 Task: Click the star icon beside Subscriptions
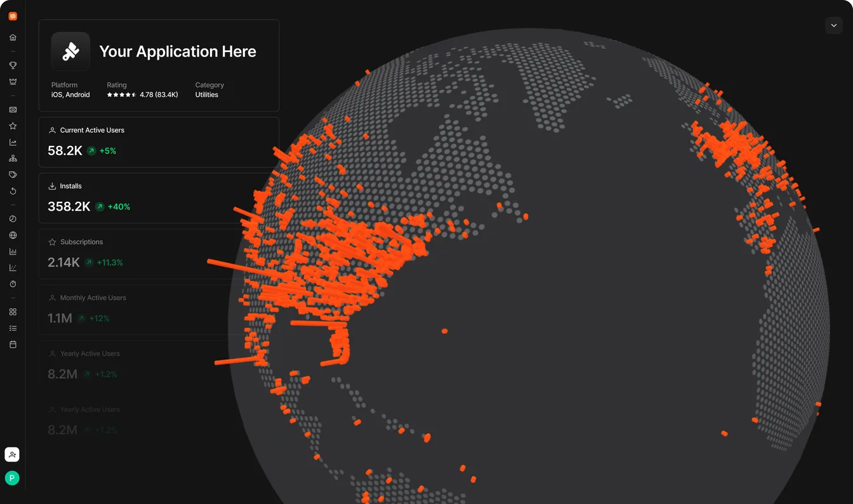point(53,242)
